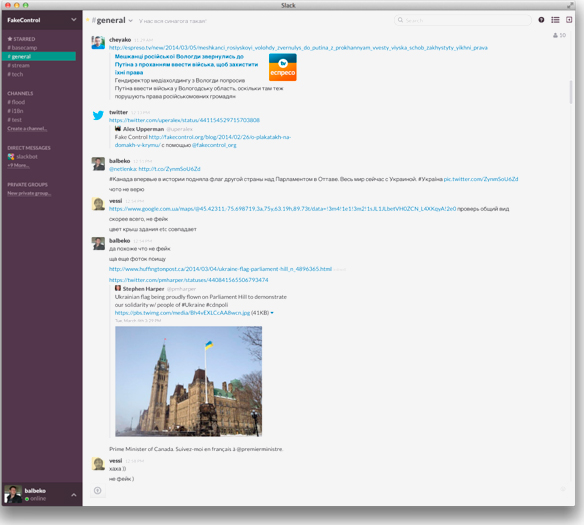This screenshot has height=525, width=584.
Task: Open the espreso.tv article link
Action: click(298, 48)
